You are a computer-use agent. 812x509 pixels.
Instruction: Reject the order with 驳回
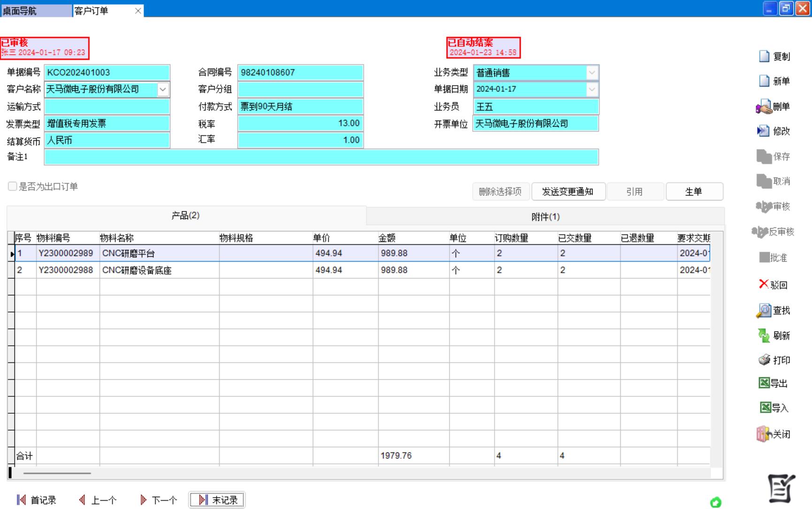point(764,284)
